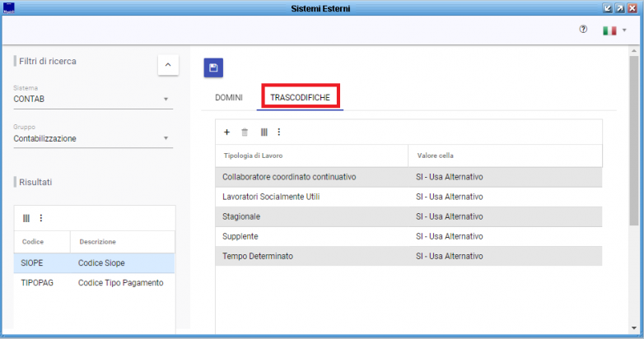This screenshot has height=339, width=644.
Task: Click the blue save icon button
Action: [213, 68]
